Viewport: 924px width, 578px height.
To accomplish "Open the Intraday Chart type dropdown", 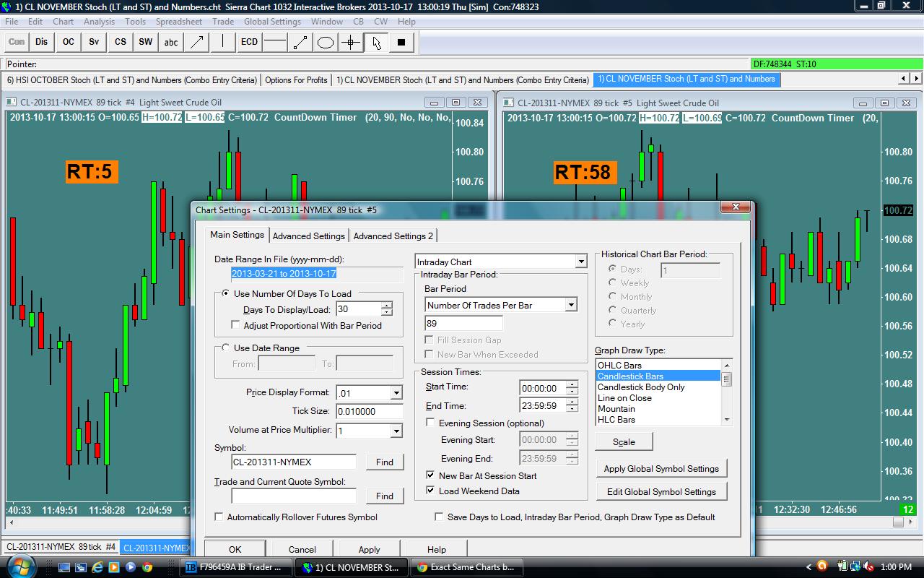I will [581, 262].
